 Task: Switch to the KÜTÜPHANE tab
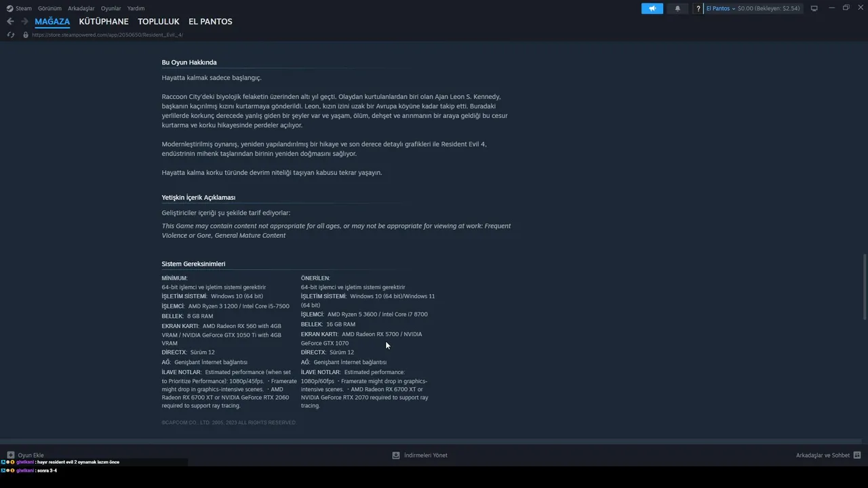(x=104, y=22)
